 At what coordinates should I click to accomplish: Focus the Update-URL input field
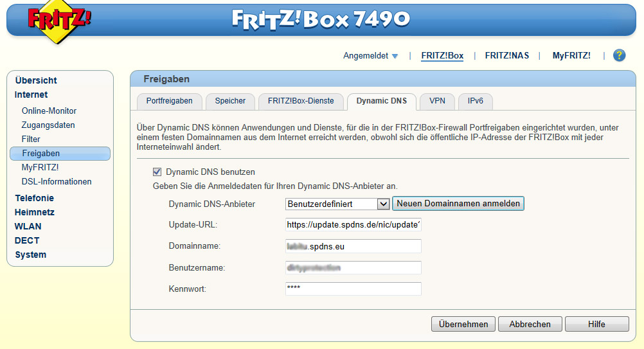(353, 224)
